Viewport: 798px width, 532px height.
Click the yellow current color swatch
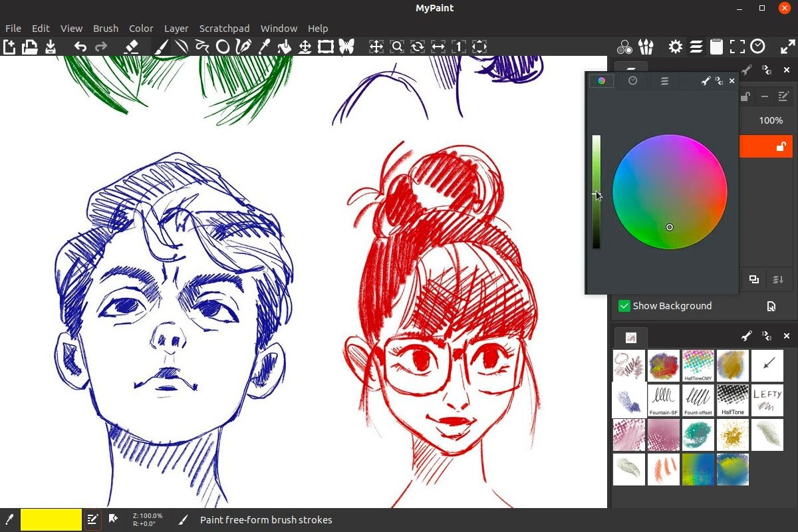point(51,519)
